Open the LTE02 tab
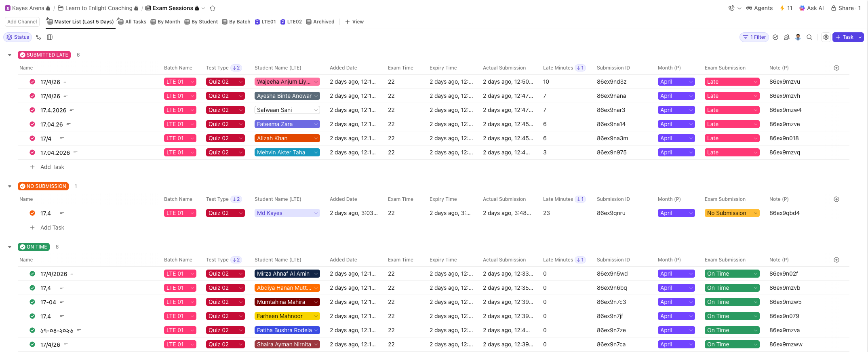 [x=291, y=22]
